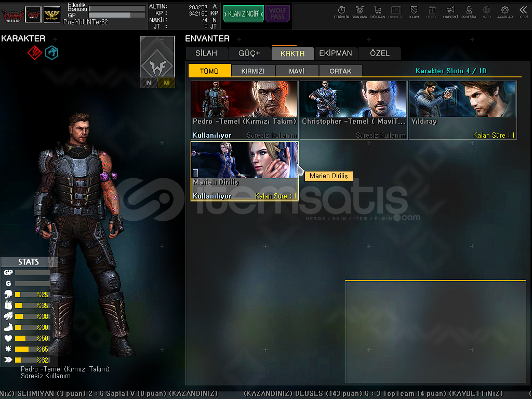The image size is (532, 399).
Task: Select the blue team hexagon icon
Action: point(52,52)
